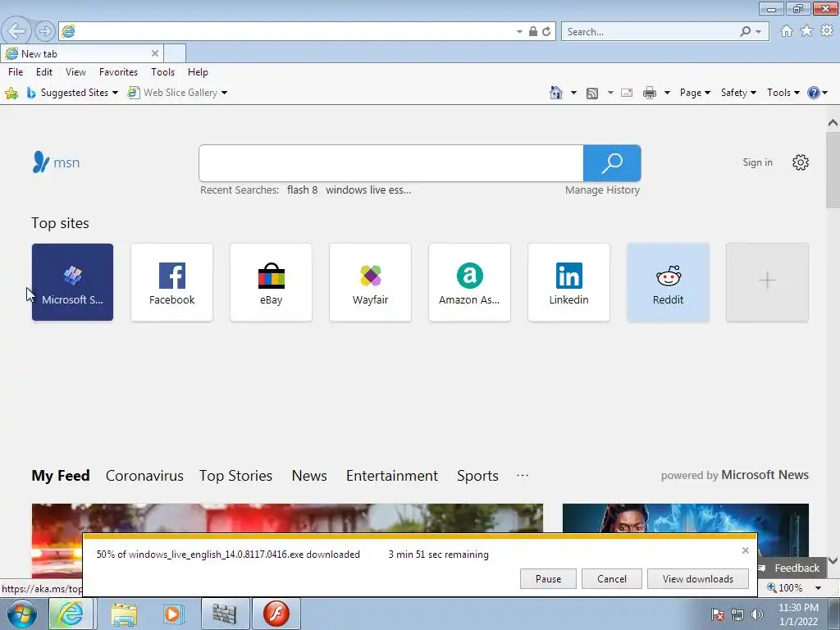
Task: Open the Safety dropdown in command bar
Action: coord(738,93)
